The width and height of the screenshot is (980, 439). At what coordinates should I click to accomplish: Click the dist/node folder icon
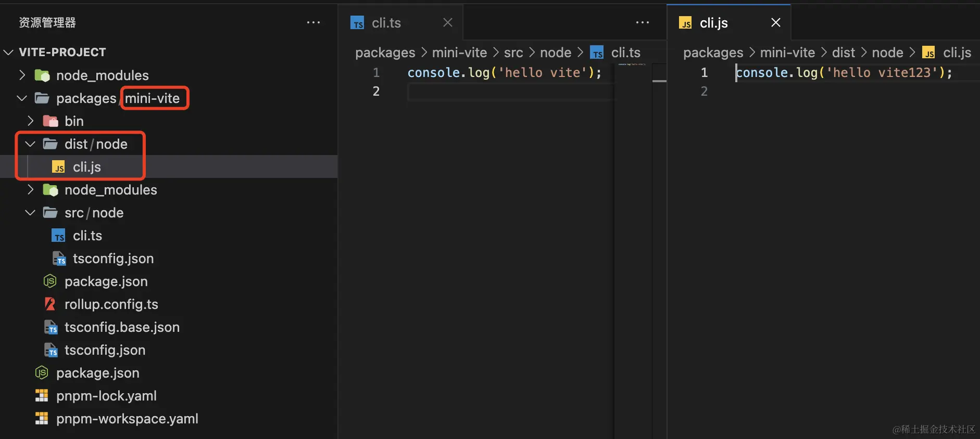pyautogui.click(x=50, y=144)
